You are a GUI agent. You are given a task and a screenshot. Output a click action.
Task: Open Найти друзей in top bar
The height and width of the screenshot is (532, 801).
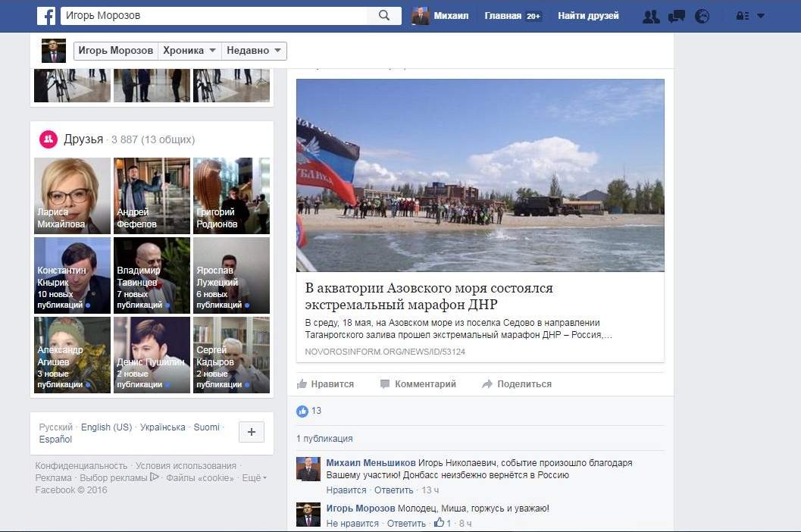point(588,16)
